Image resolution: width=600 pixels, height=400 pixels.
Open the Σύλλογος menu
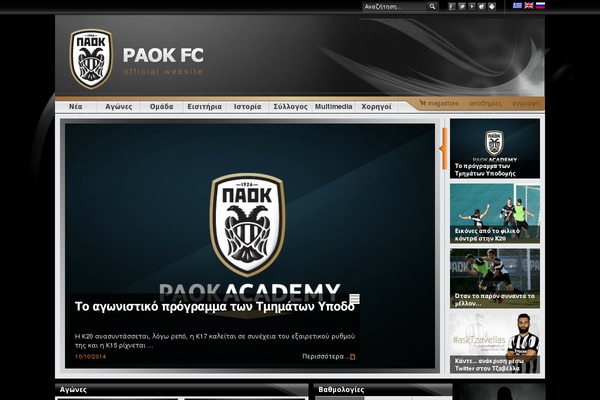point(290,107)
